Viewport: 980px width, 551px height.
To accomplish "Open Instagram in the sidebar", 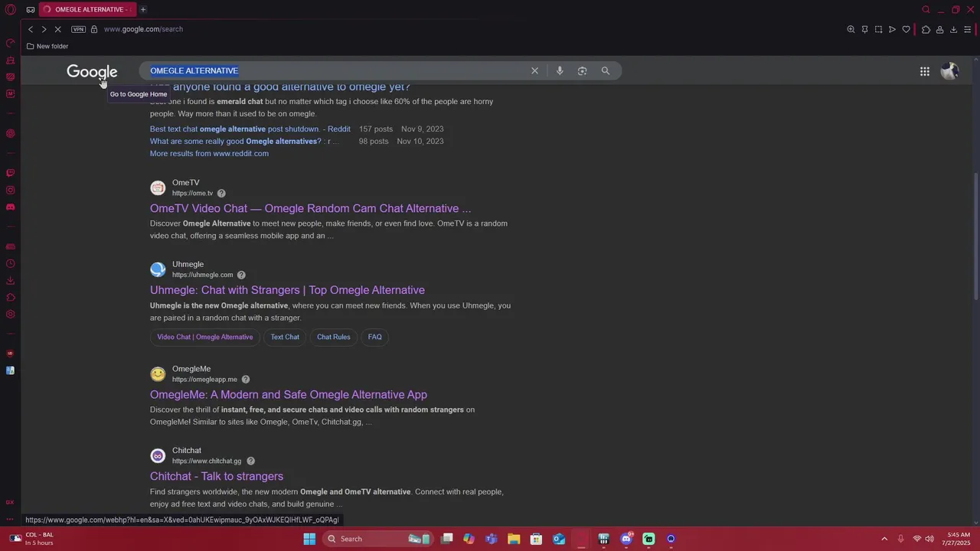I will tap(10, 190).
